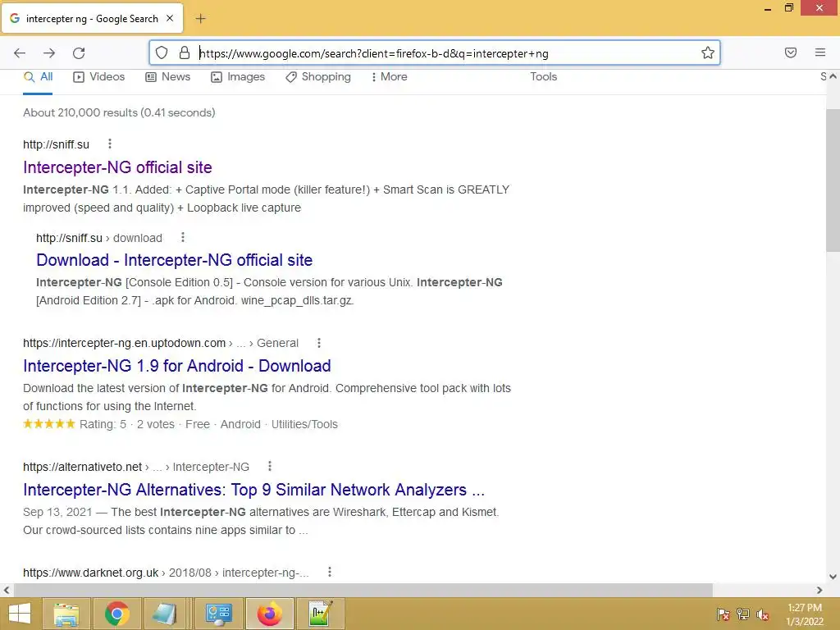
Task: Go back with the browser back arrow
Action: coord(20,53)
